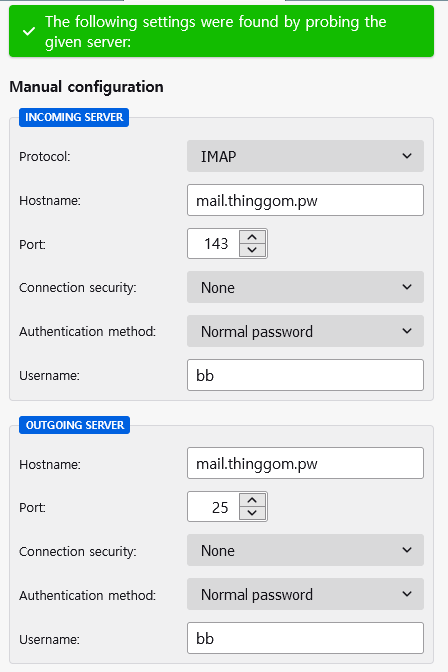The width and height of the screenshot is (448, 672).
Task: Click the incoming server Username field
Action: [305, 375]
